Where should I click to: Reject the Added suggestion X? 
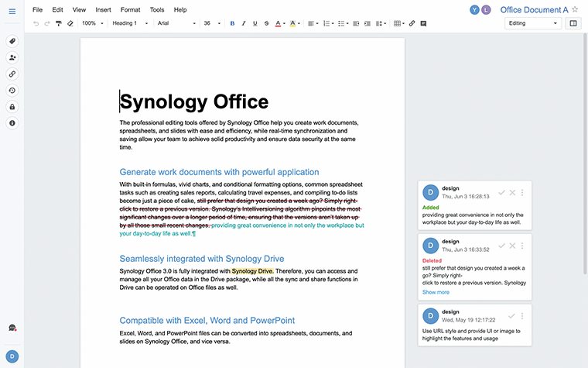coord(512,193)
